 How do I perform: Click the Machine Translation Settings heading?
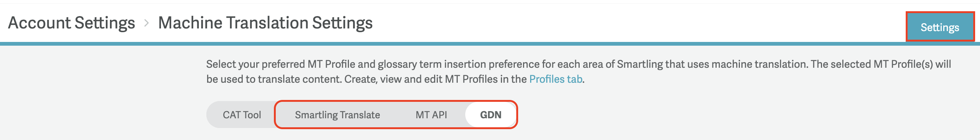pyautogui.click(x=265, y=23)
